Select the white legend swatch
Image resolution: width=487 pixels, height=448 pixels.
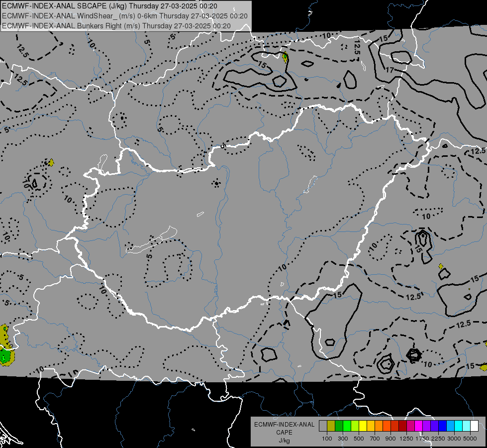(x=475, y=426)
